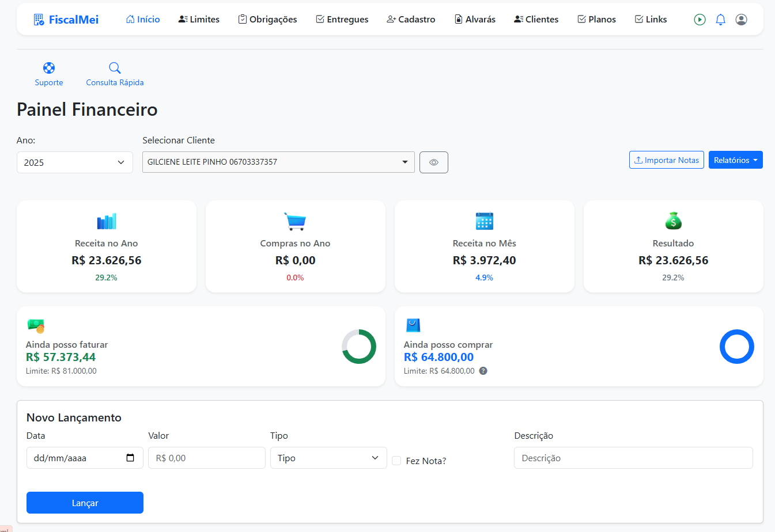Click the Consulta Rápida magnifier icon
Image resolution: width=775 pixels, height=532 pixels.
(x=114, y=67)
